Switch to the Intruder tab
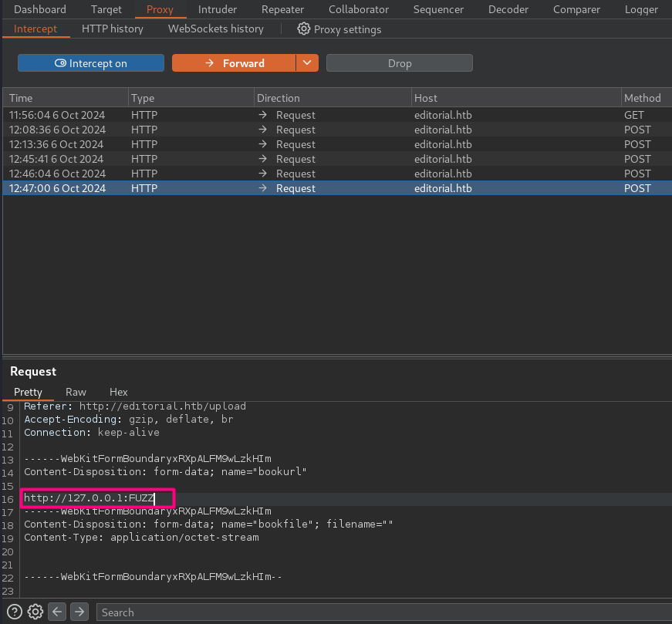Image resolution: width=672 pixels, height=624 pixels. point(218,9)
